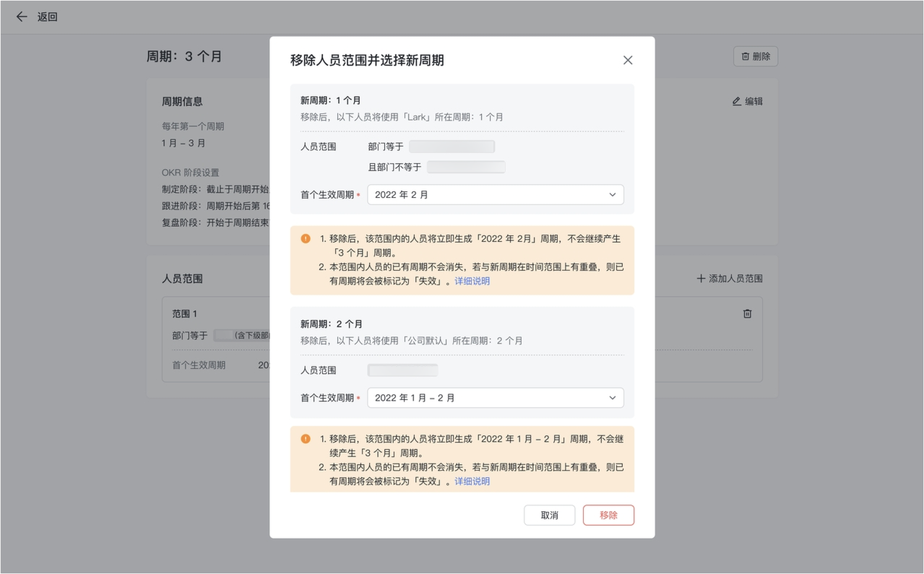Click the blurred value after 部门等于
The image size is (924, 574).
pyautogui.click(x=452, y=147)
